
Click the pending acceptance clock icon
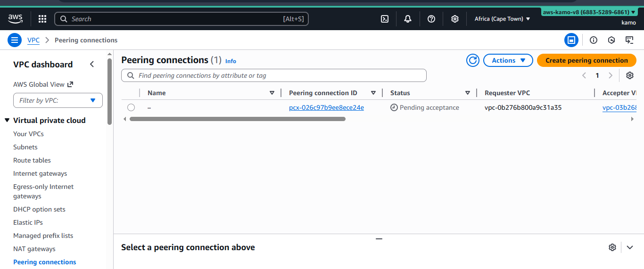coord(394,107)
